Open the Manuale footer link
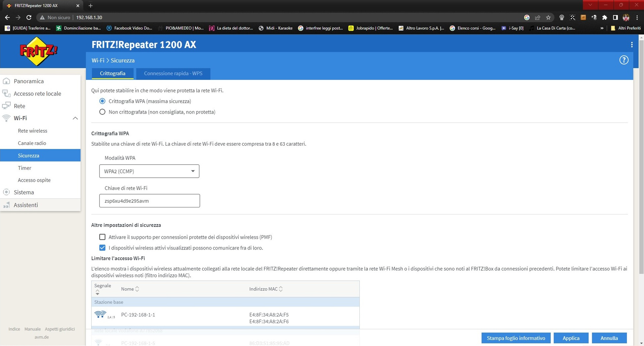 [32, 329]
